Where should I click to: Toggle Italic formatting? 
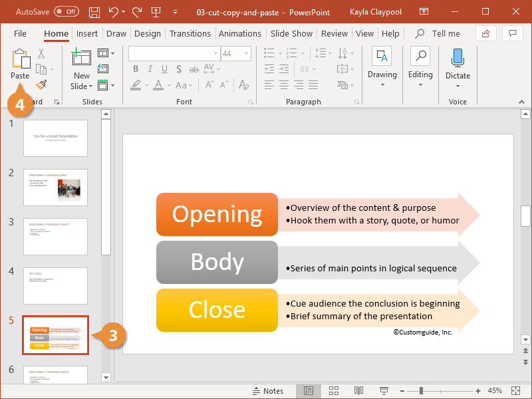[150, 68]
